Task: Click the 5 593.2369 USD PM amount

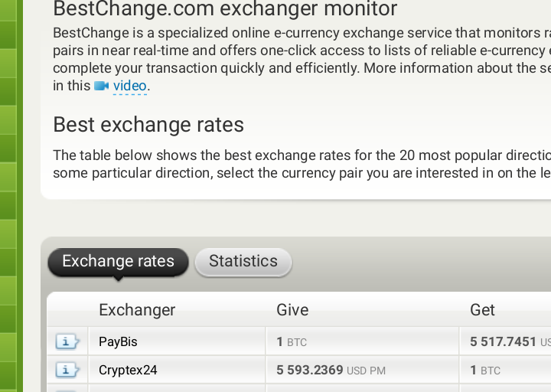Action: [331, 371]
